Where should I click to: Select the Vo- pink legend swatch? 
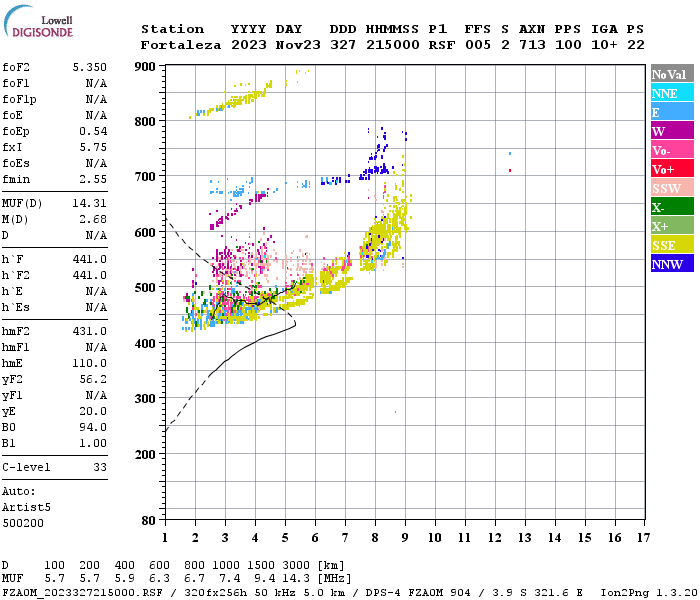point(672,150)
